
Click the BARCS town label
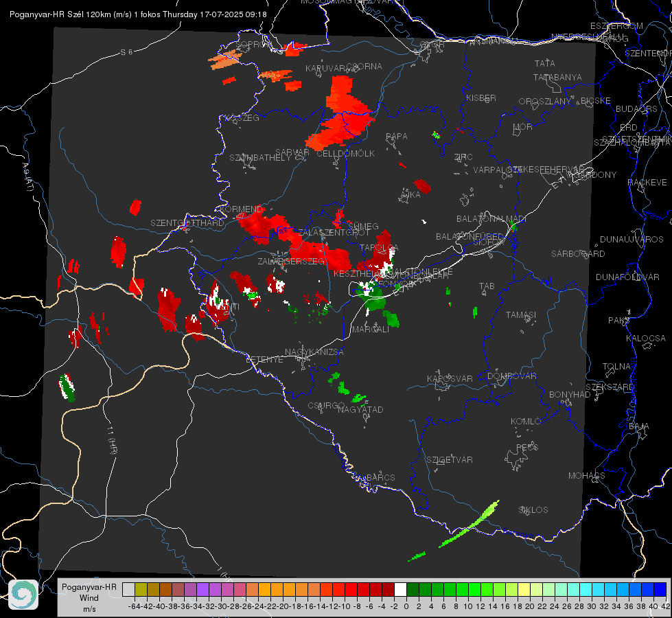click(x=380, y=477)
